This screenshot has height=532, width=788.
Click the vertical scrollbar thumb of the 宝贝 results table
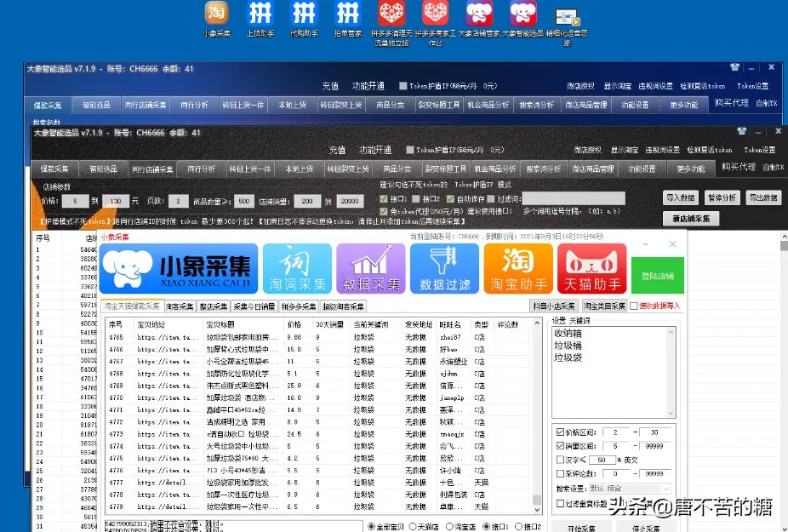tap(537, 500)
